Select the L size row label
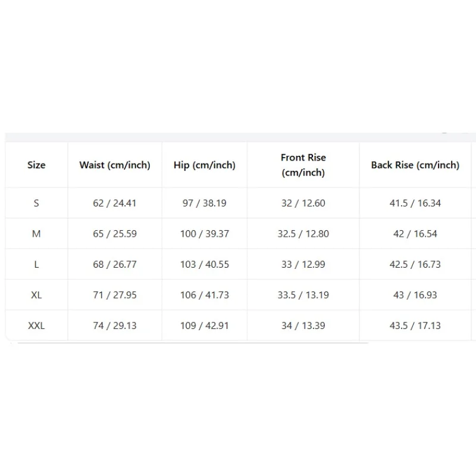The height and width of the screenshot is (476, 476). (x=36, y=264)
